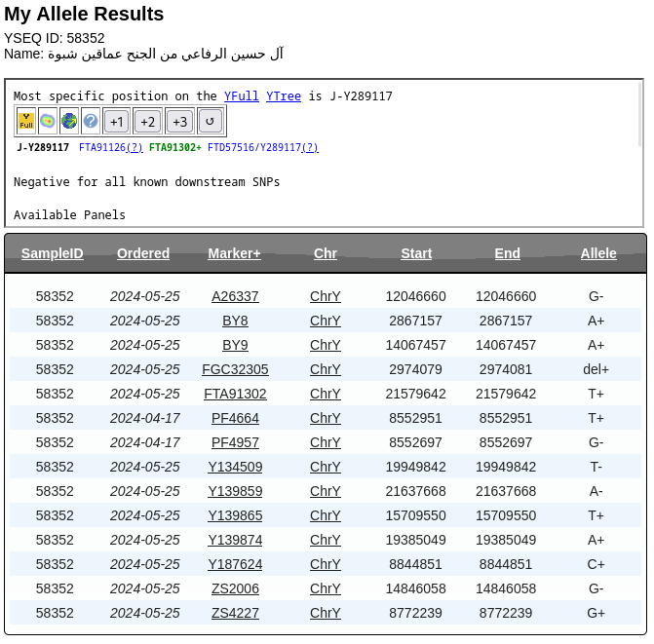Viewport: 654px width, 644px height.
Task: Sort table by Start column header
Action: coord(416,253)
